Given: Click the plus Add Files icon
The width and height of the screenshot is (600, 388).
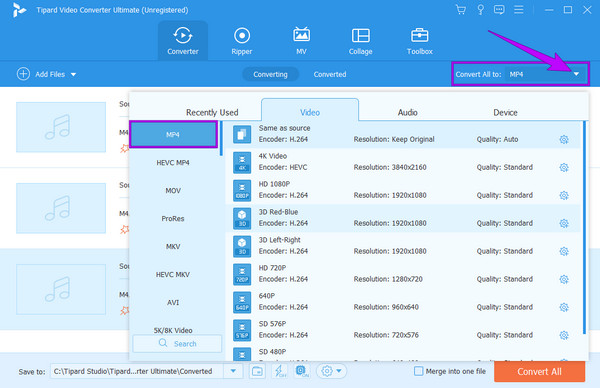Looking at the screenshot, I should click(23, 74).
